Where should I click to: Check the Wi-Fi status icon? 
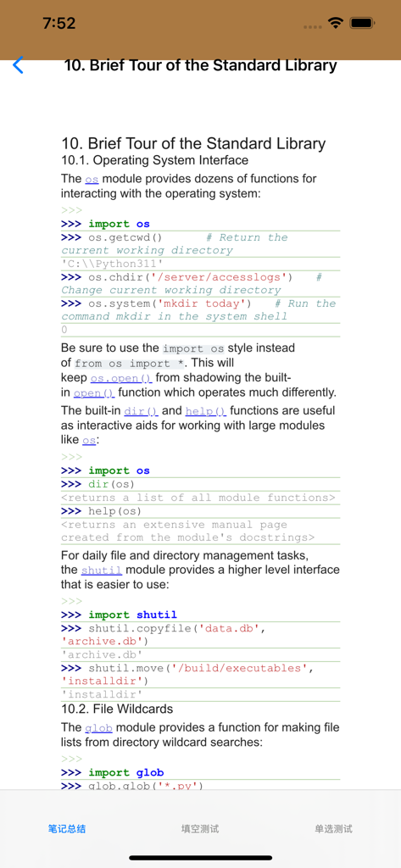(336, 23)
